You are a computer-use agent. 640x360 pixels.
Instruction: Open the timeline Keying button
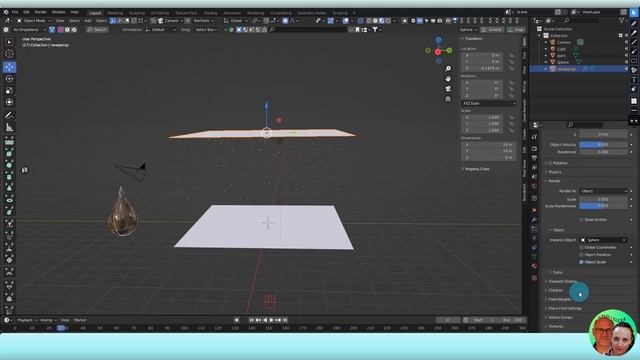tap(48, 320)
